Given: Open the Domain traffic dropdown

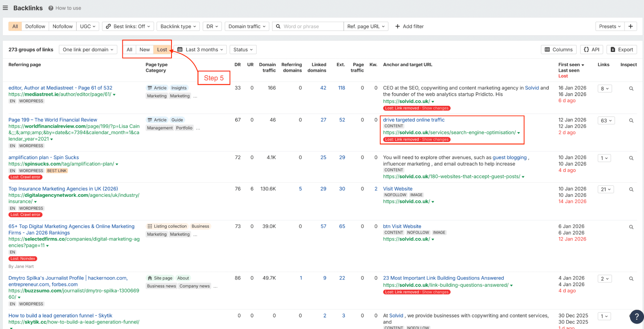Looking at the screenshot, I should point(246,26).
